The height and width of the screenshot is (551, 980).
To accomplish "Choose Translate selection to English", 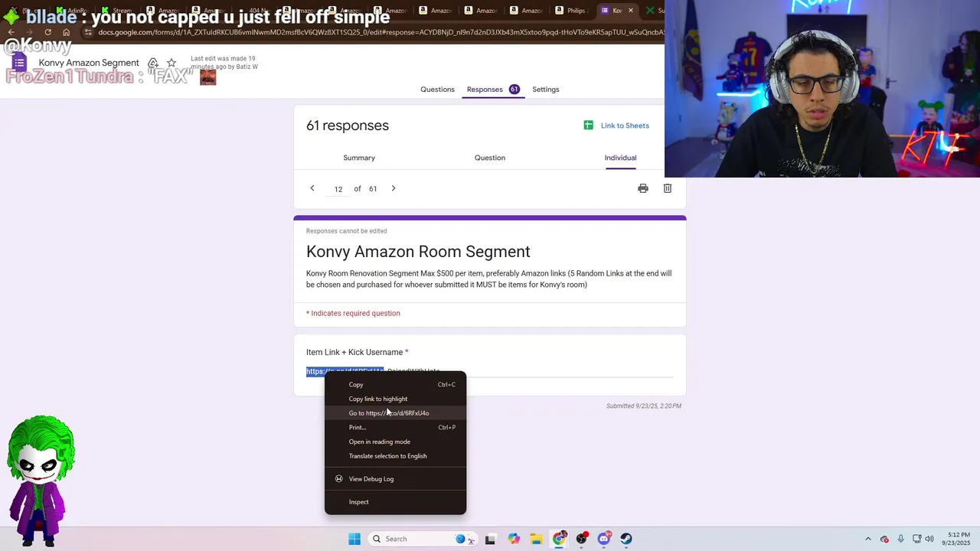I will coord(396,456).
